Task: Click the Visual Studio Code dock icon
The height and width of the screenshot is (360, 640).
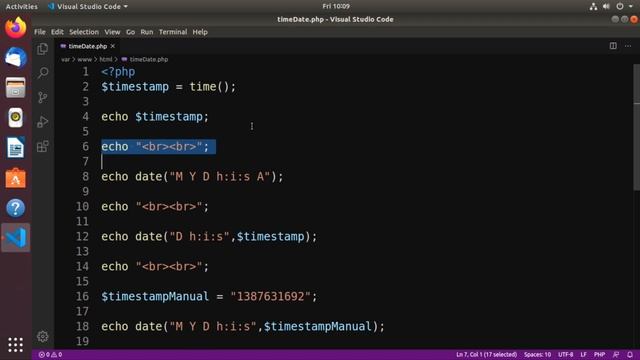Action: click(16, 238)
